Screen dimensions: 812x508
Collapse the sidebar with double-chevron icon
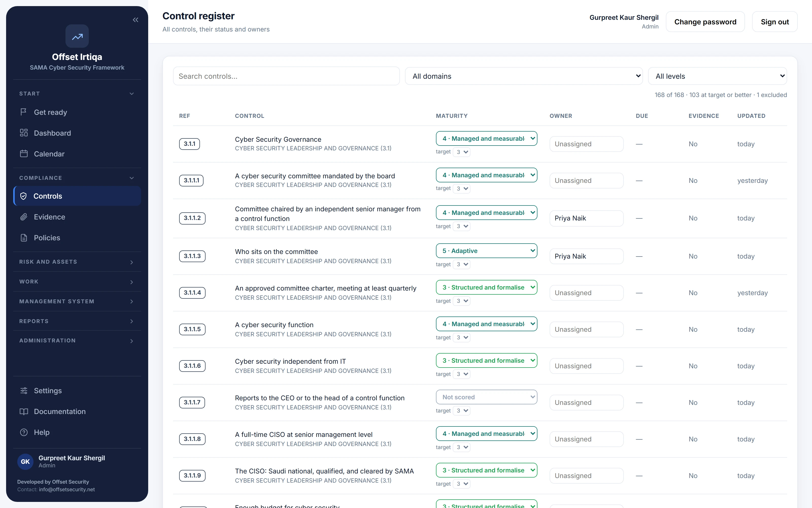136,20
